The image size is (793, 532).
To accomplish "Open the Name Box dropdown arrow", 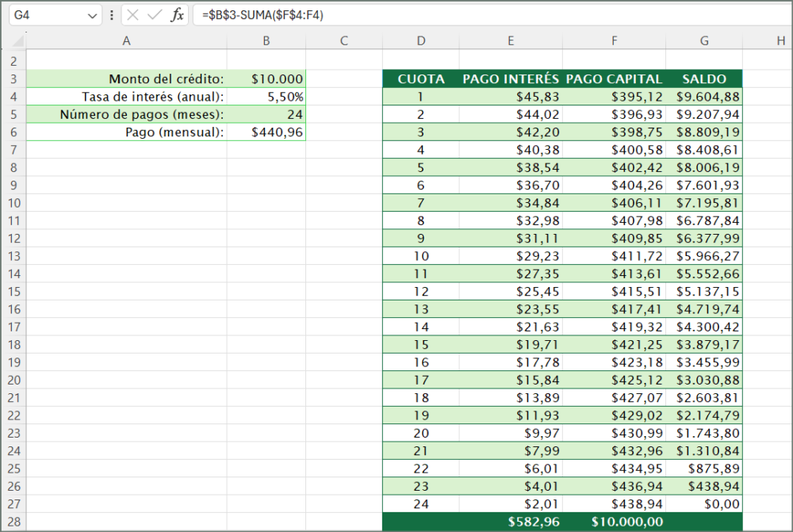I will [x=93, y=14].
